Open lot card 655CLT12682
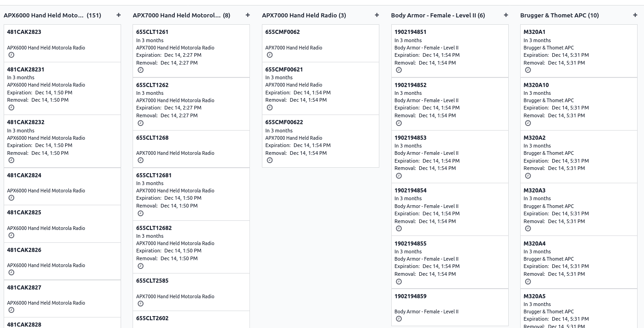Screen dimensions: 644x328 click(191, 247)
